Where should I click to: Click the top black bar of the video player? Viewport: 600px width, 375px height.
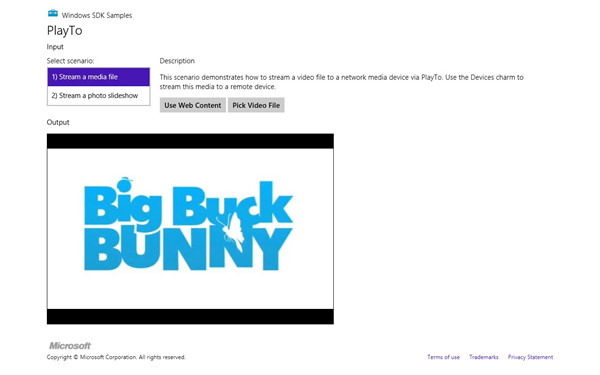pos(190,141)
